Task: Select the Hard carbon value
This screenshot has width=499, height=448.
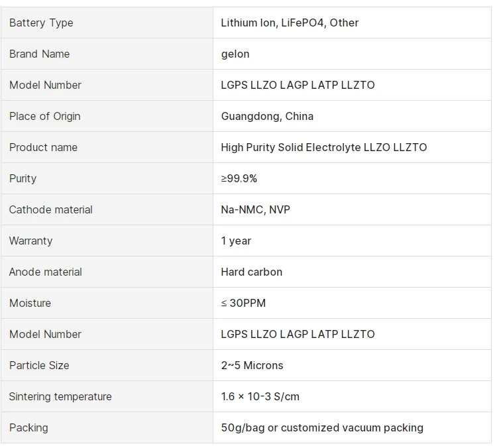Action: coord(251,272)
